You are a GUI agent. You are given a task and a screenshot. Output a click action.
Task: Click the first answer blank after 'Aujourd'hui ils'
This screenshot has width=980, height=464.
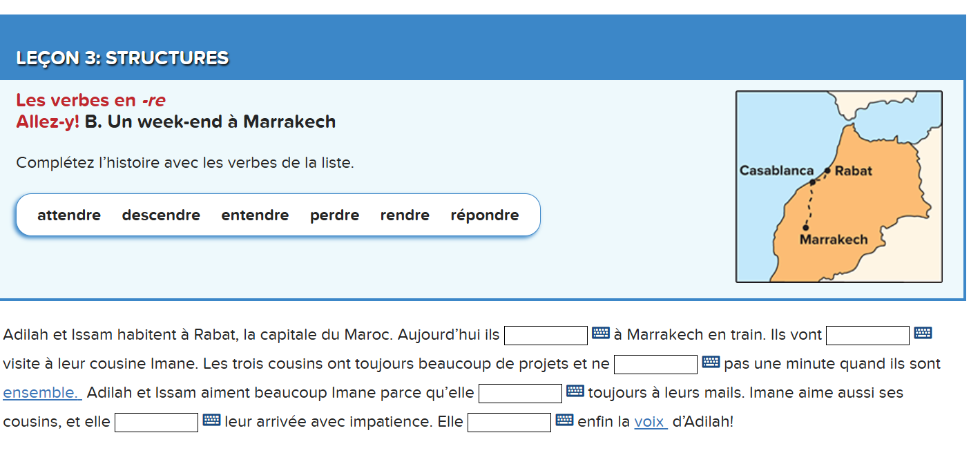click(x=545, y=334)
